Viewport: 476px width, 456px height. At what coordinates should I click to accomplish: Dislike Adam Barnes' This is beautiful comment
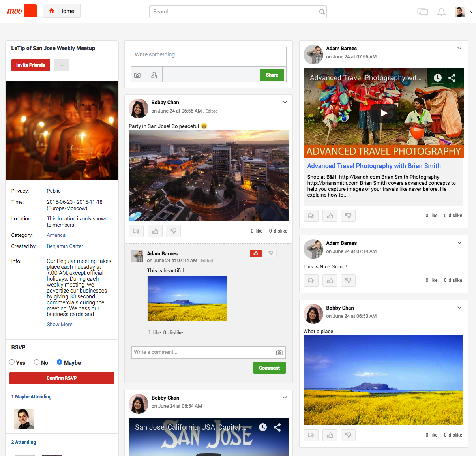pos(271,253)
